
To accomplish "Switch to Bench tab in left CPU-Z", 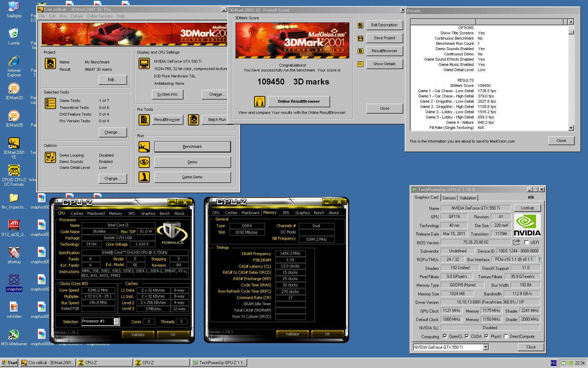I will click(x=164, y=213).
